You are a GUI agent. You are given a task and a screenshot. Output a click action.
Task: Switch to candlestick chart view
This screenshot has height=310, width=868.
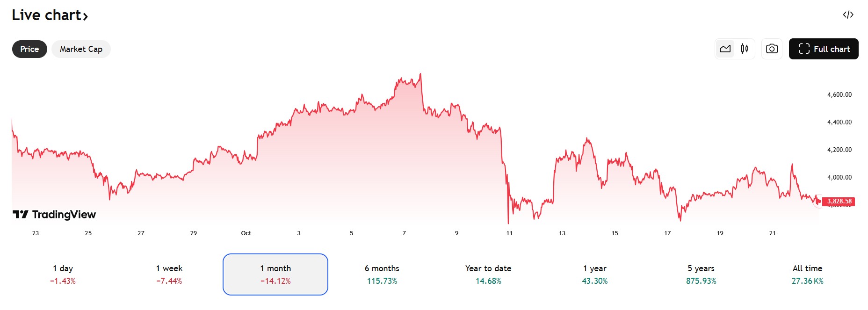(x=745, y=49)
